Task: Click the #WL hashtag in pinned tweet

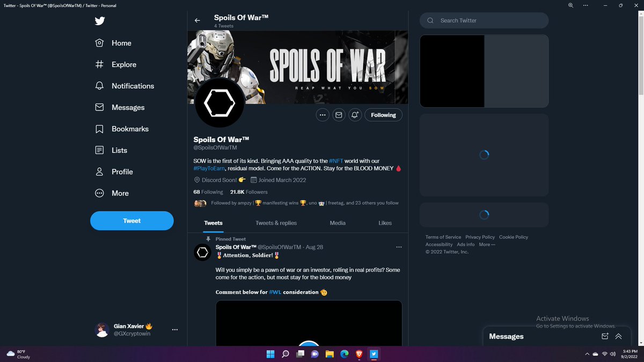Action: tap(275, 292)
